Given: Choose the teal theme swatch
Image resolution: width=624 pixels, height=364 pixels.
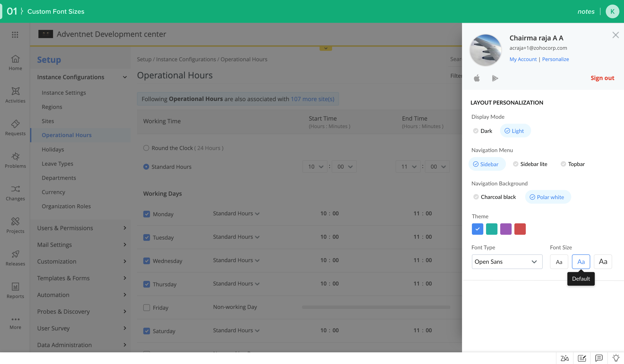Looking at the screenshot, I should point(492,229).
